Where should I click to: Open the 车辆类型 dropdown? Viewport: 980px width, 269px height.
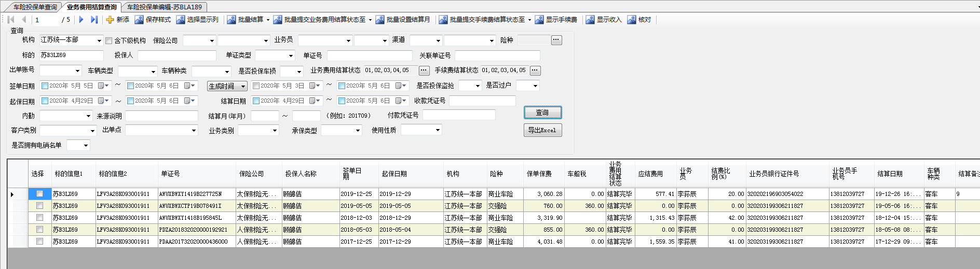click(153, 72)
